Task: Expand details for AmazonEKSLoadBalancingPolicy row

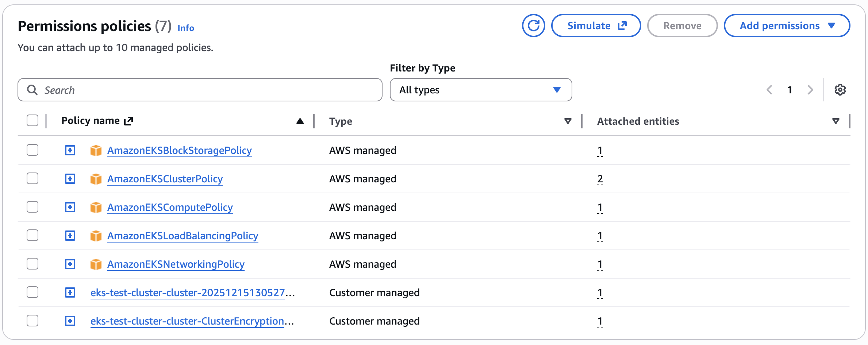Action: pos(70,235)
